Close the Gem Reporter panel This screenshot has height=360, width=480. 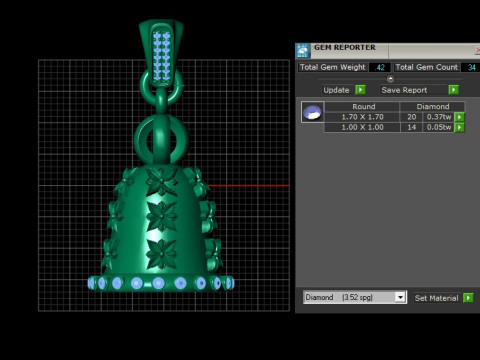477,50
